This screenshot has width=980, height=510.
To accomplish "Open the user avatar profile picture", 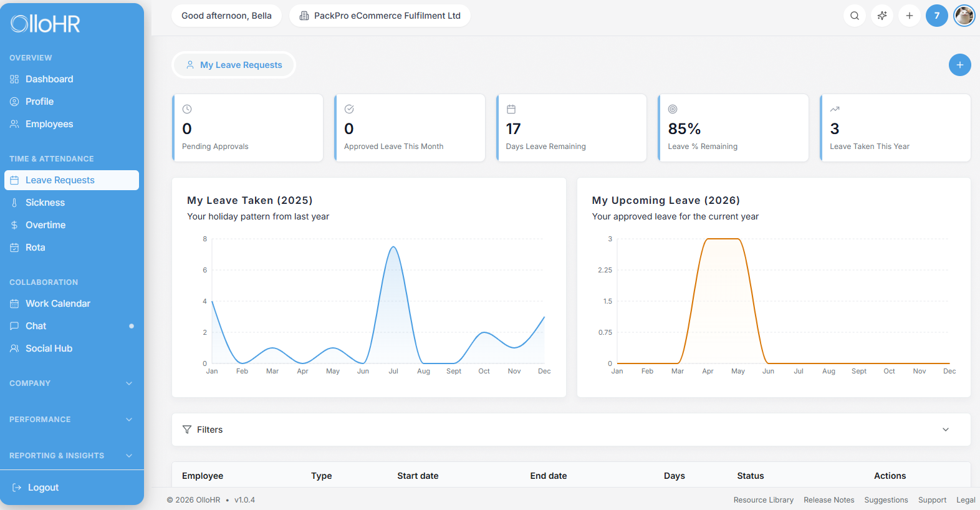I will pyautogui.click(x=964, y=16).
